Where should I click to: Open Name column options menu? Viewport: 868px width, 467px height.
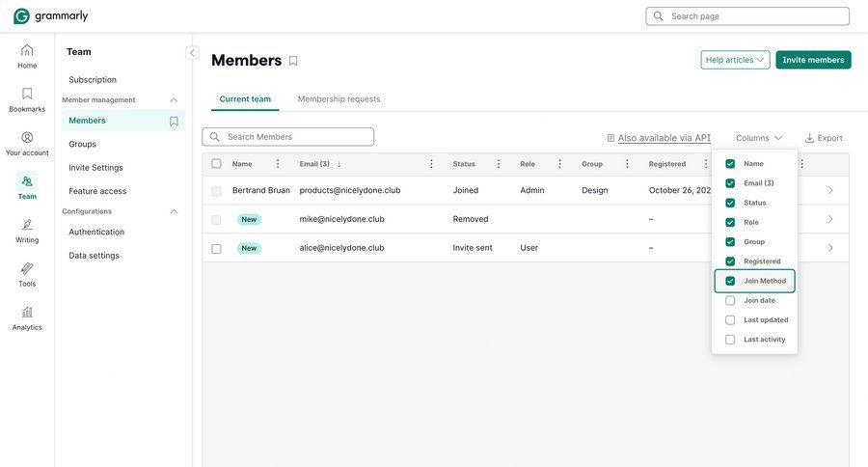coord(278,164)
